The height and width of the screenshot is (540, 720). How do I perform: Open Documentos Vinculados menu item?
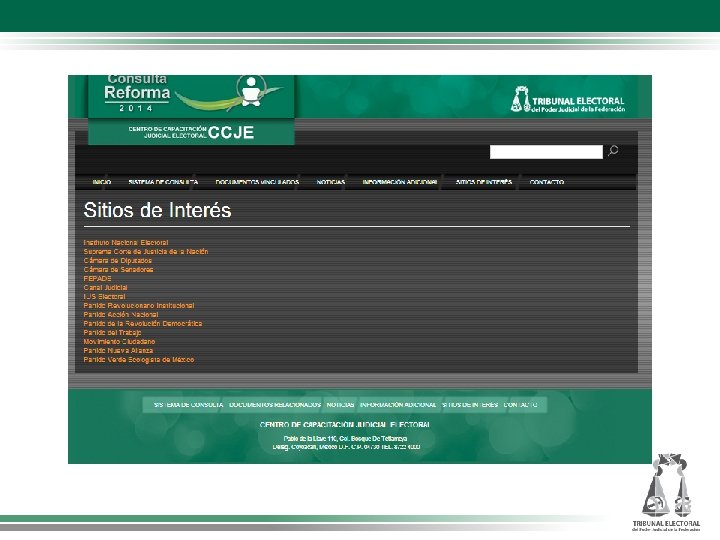(x=257, y=182)
